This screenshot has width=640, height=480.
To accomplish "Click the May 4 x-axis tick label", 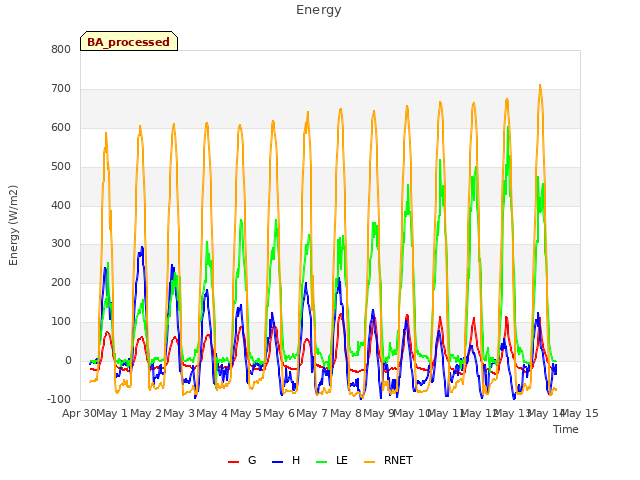I will click(212, 413).
